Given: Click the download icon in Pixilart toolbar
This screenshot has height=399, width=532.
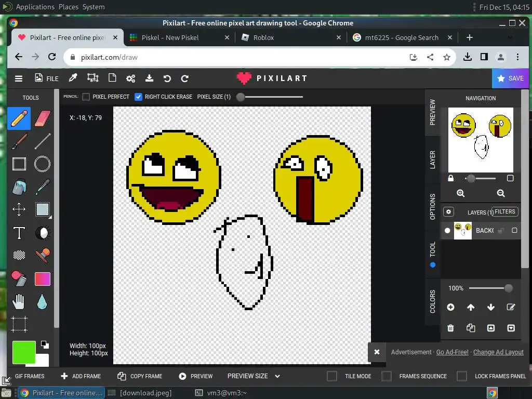Looking at the screenshot, I should click(x=149, y=78).
